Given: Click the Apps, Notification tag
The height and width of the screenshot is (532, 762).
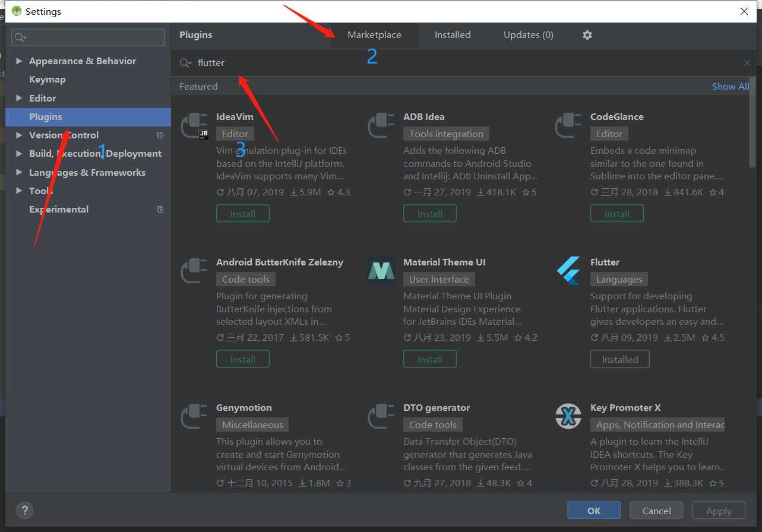Looking at the screenshot, I should pos(657,425).
